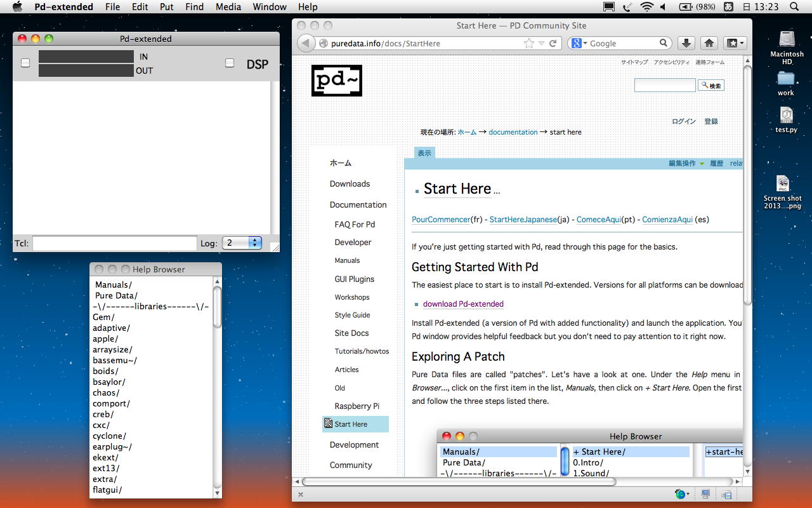Viewport: 812px width, 508px height.
Task: Click the pd~ logo on the page
Action: click(336, 81)
